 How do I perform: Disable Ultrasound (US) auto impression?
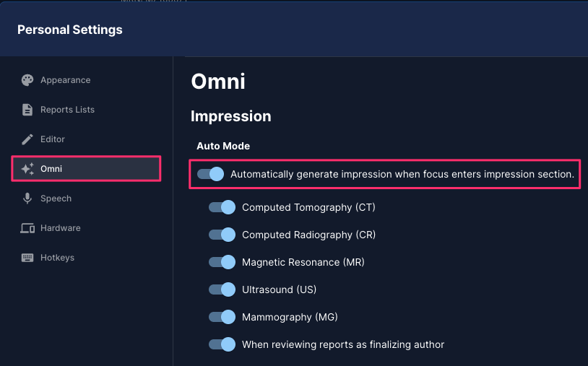pos(222,289)
